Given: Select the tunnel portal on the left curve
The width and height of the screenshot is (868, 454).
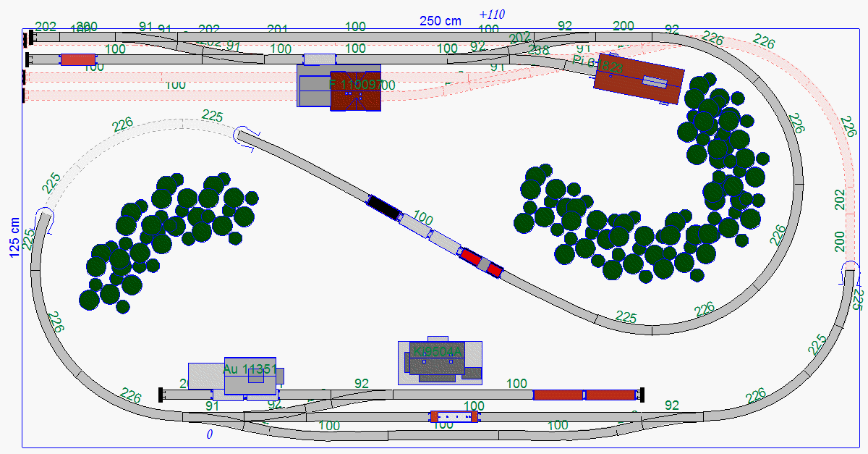Looking at the screenshot, I should pos(45,217).
